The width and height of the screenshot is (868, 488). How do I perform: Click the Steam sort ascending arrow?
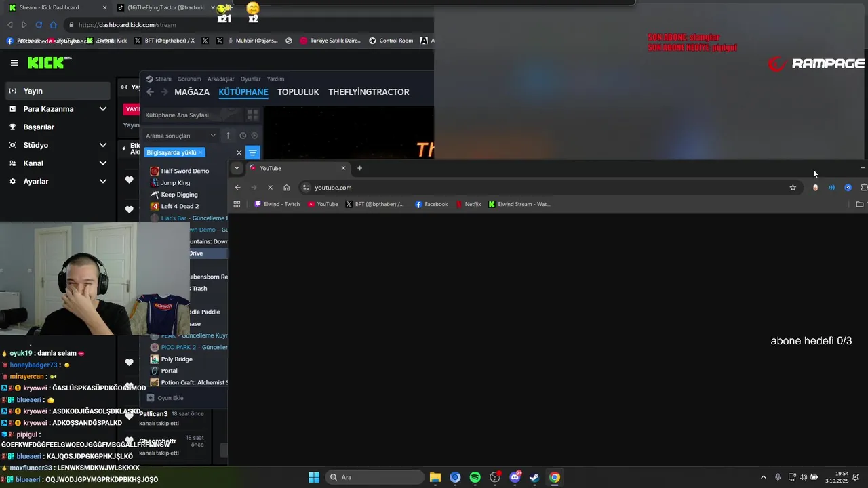228,136
